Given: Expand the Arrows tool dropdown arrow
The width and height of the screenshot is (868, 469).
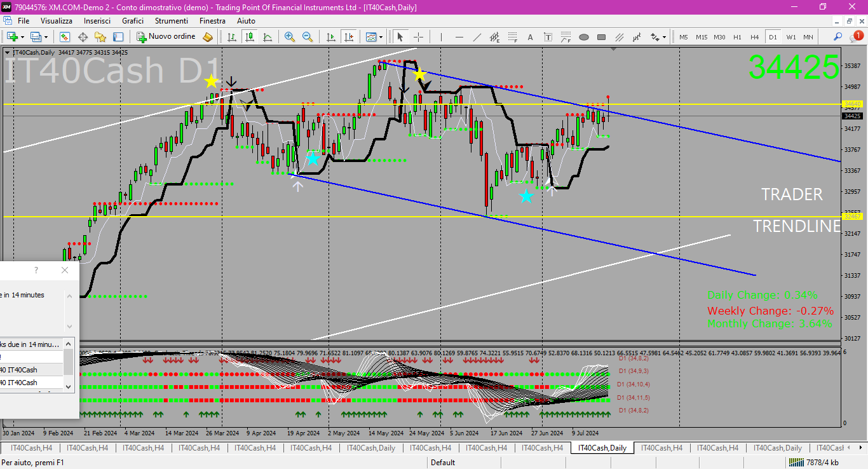Looking at the screenshot, I should tap(665, 37).
